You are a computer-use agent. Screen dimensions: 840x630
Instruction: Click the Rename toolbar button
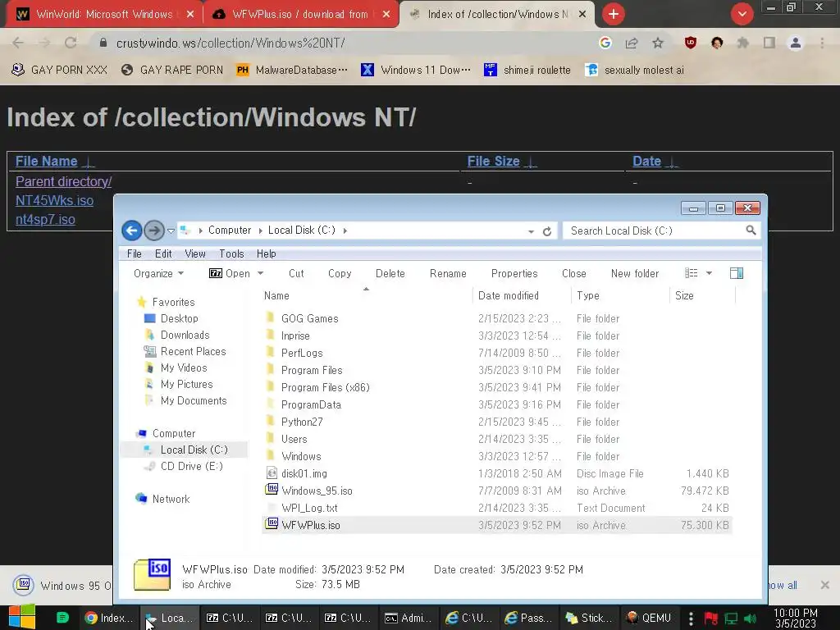[448, 273]
